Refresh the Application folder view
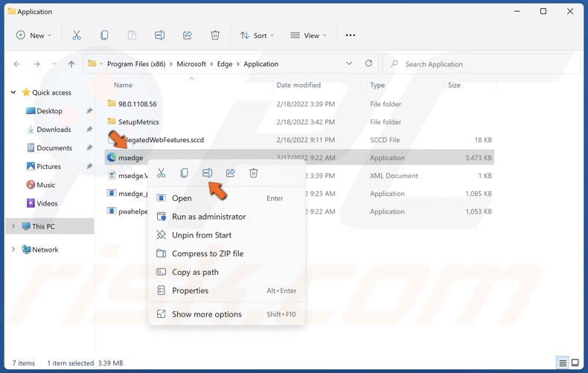The image size is (588, 373). click(368, 63)
